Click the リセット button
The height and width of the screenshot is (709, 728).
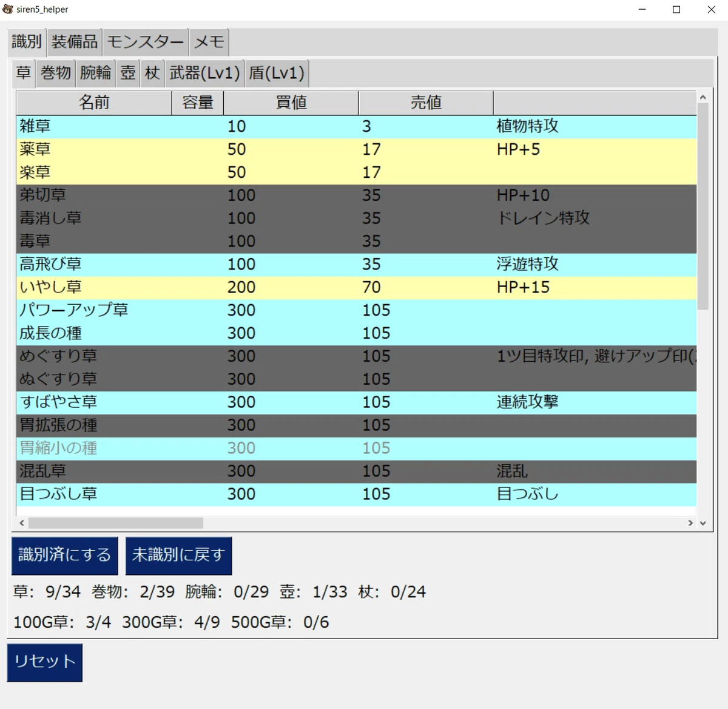point(45,662)
